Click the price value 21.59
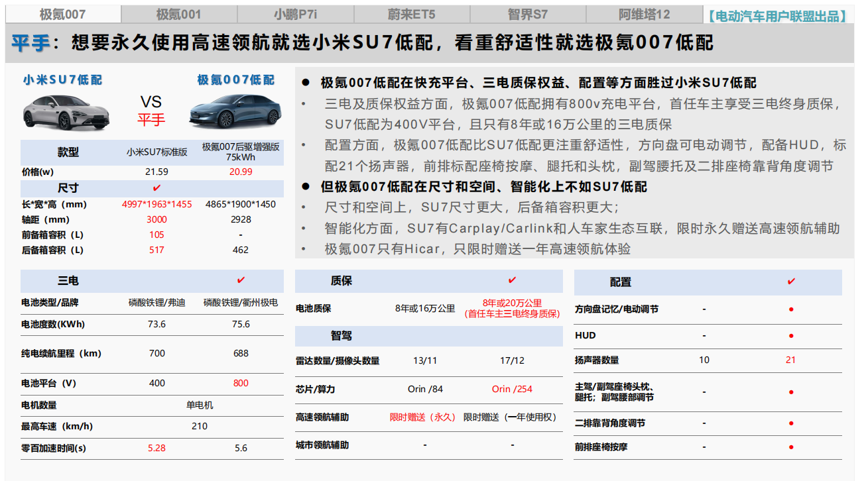 157,172
